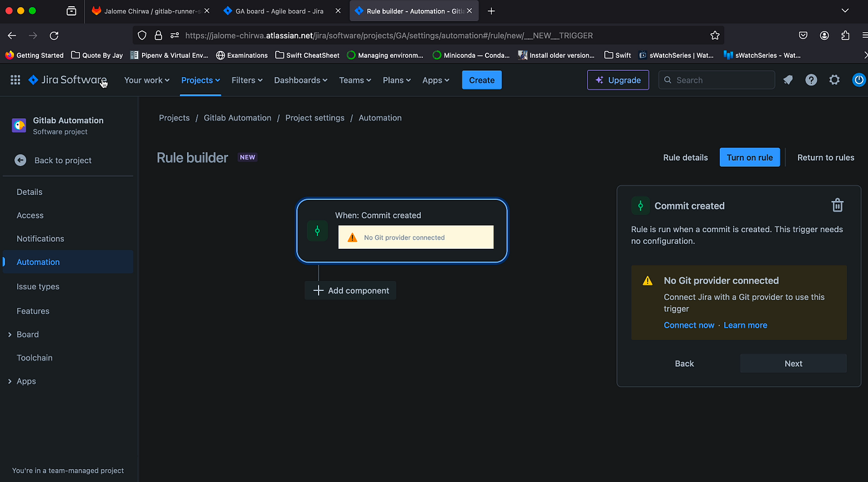Click the Jira Software logo
868x482 pixels.
[x=66, y=80]
